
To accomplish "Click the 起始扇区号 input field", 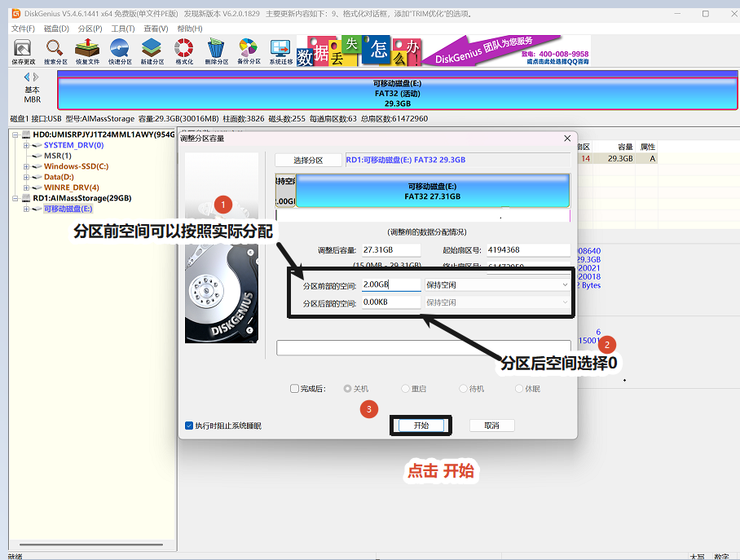I will pyautogui.click(x=528, y=249).
